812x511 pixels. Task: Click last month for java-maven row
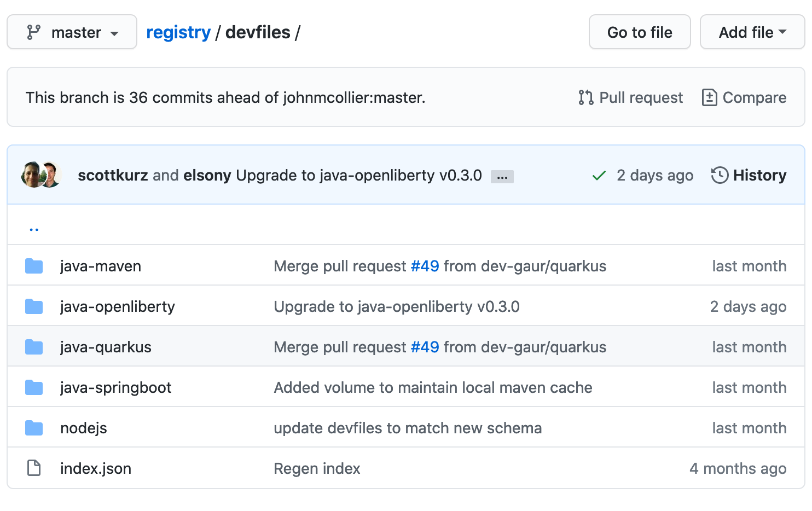point(749,266)
